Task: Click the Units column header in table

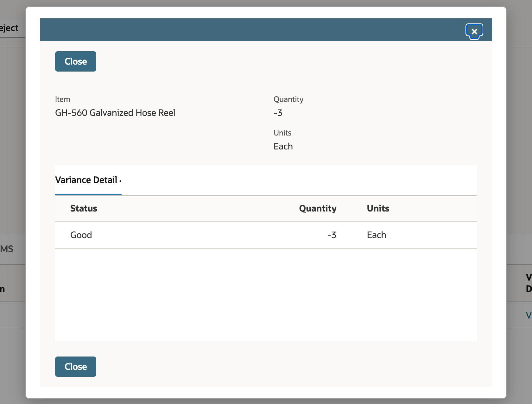Action: click(378, 208)
